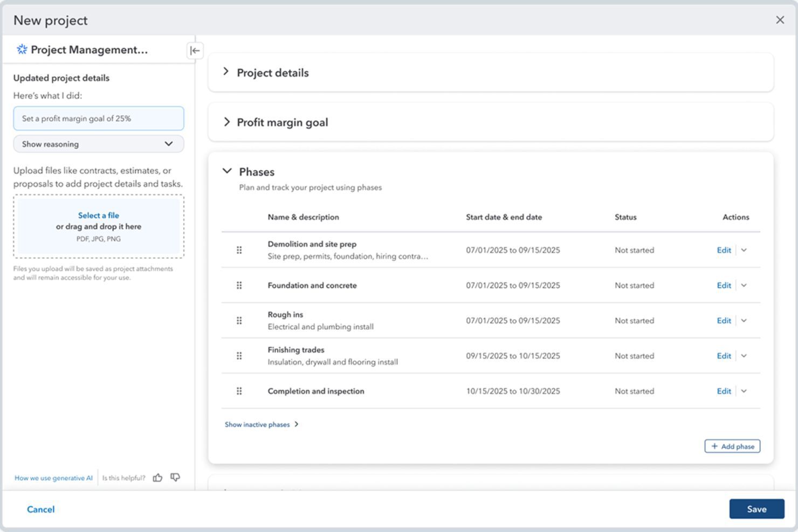Click the plus icon on Add phase
This screenshot has height=532, width=798.
(715, 446)
